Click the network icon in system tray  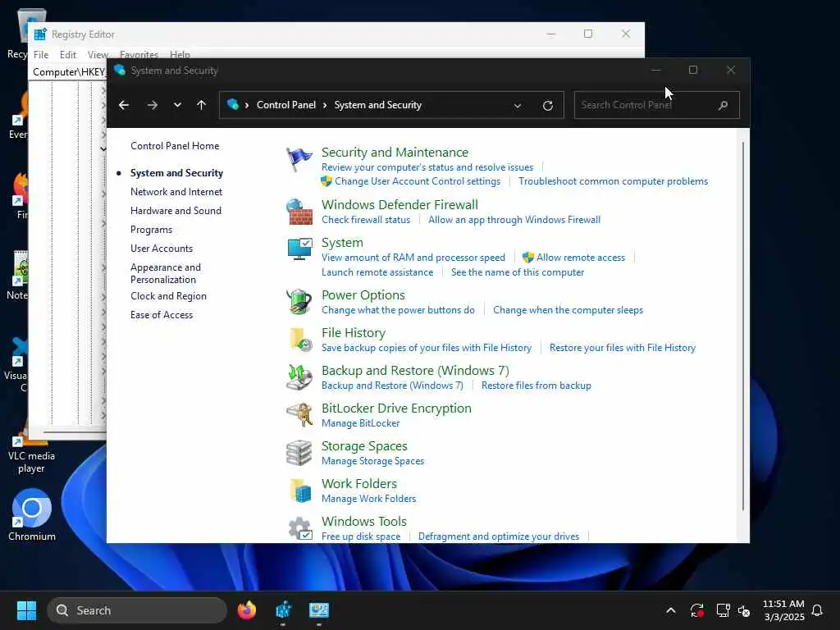pos(723,610)
